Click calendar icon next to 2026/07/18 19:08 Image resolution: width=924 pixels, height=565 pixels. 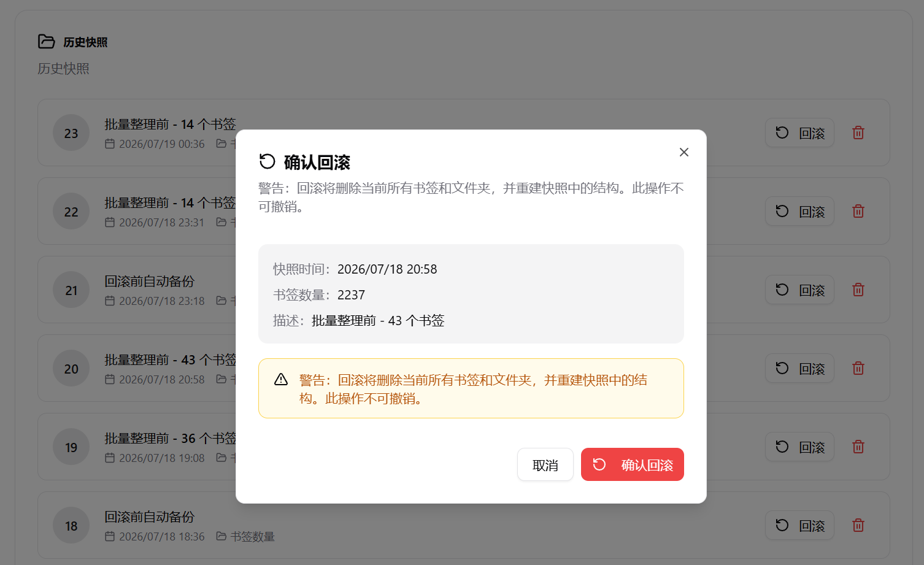click(110, 458)
